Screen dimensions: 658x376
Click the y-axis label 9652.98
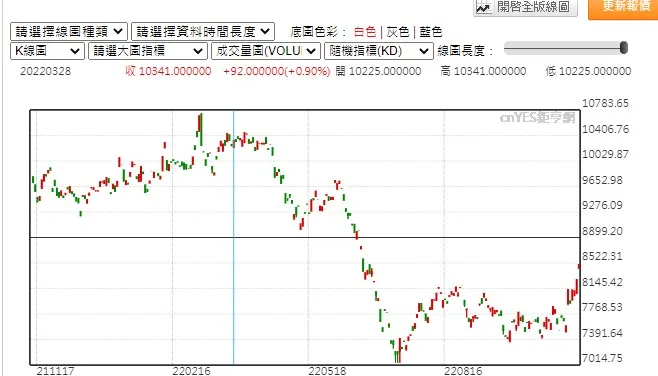click(x=603, y=180)
